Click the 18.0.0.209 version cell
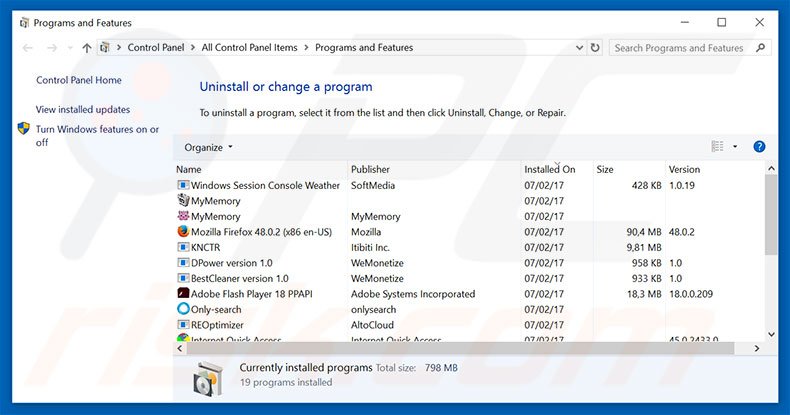Viewport: 790px width, 415px height. (x=691, y=294)
